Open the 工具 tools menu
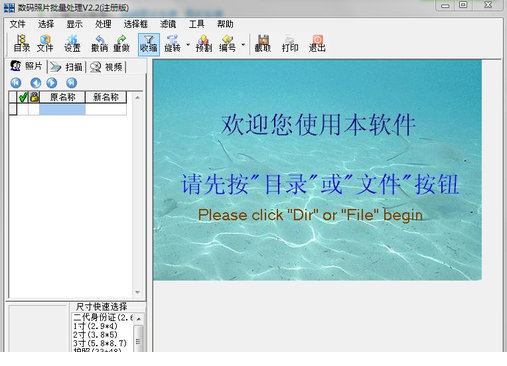Viewport: 507px width, 366px height. pos(196,24)
